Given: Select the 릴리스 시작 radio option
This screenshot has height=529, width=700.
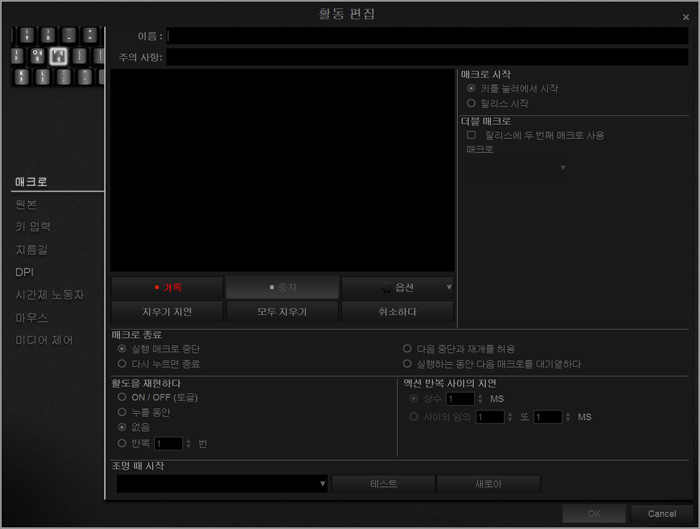Looking at the screenshot, I should coord(471,103).
